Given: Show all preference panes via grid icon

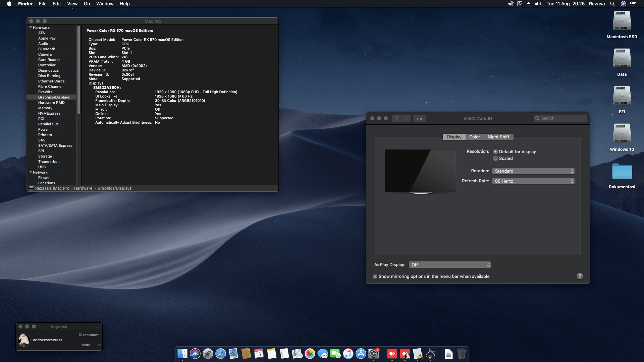Looking at the screenshot, I should (x=420, y=118).
